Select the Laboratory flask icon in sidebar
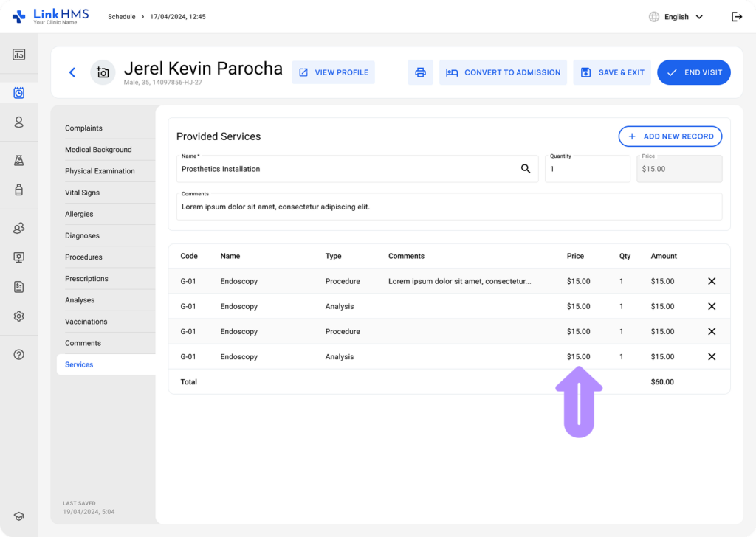 tap(18, 160)
